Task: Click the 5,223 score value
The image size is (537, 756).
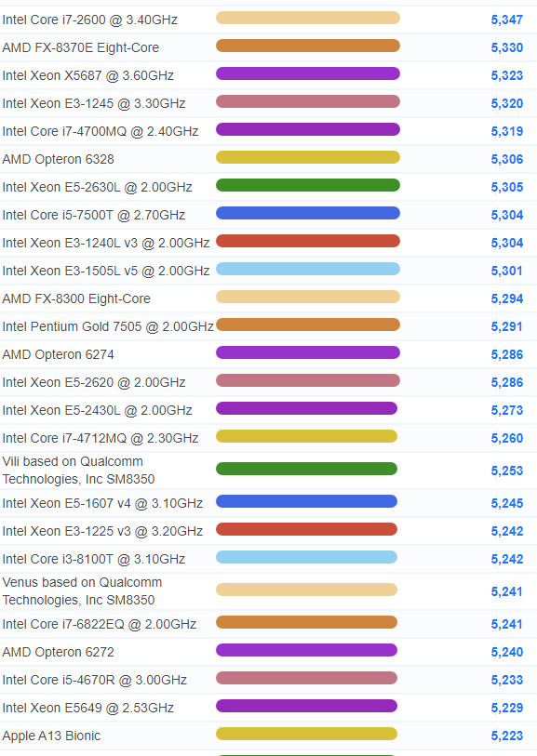Action: tap(506, 736)
